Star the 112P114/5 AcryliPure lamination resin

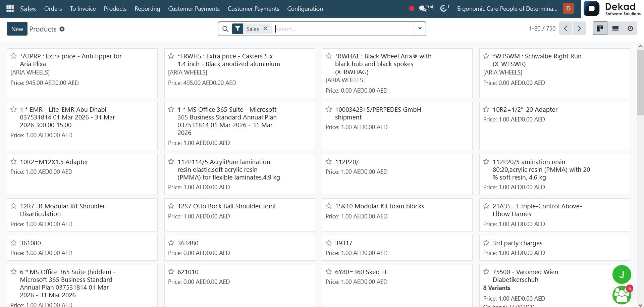171,162
